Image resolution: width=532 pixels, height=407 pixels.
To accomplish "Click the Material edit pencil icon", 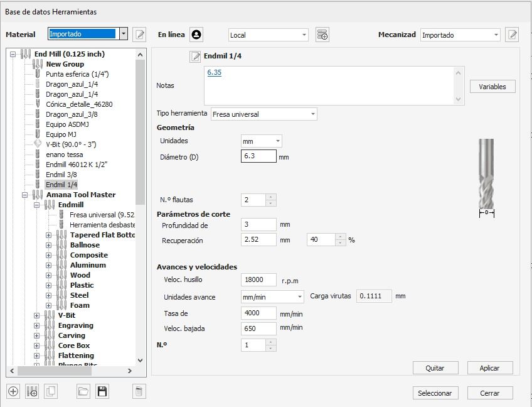I will click(x=139, y=35).
